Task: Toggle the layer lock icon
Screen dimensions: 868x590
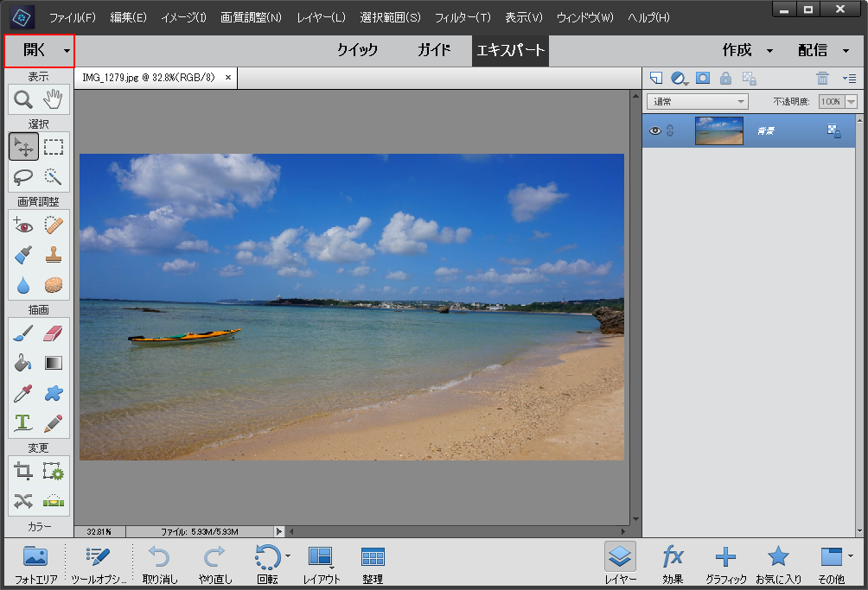Action: coord(725,78)
